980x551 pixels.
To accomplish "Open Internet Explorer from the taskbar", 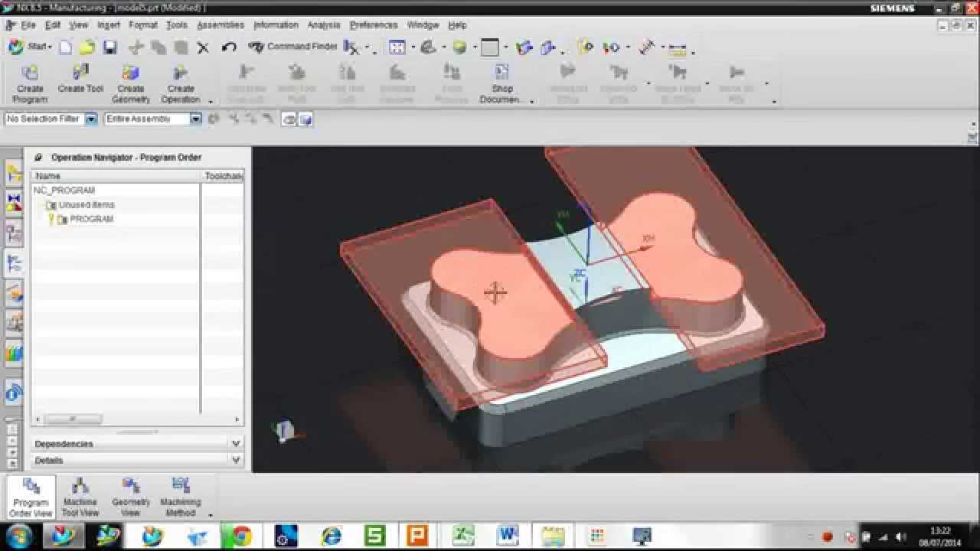I will click(332, 536).
